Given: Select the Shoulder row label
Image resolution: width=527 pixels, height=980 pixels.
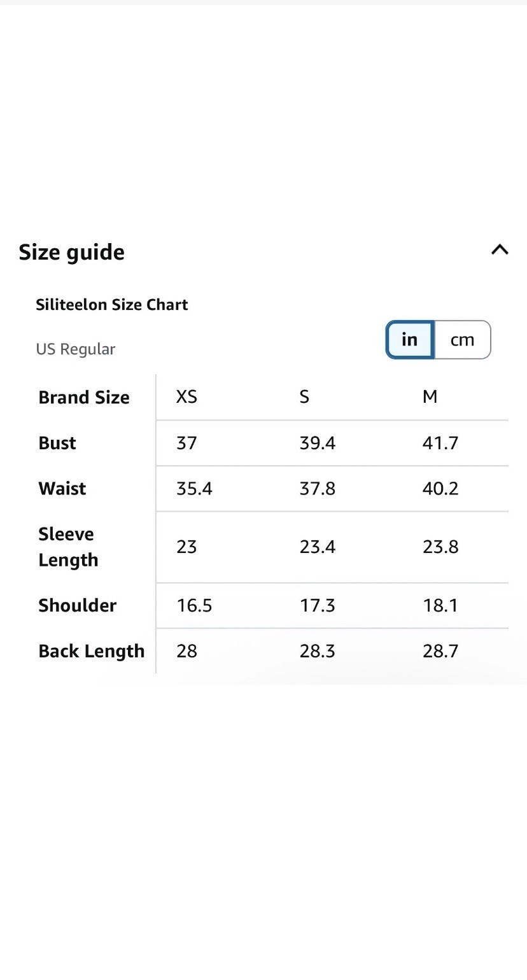Looking at the screenshot, I should tap(78, 605).
